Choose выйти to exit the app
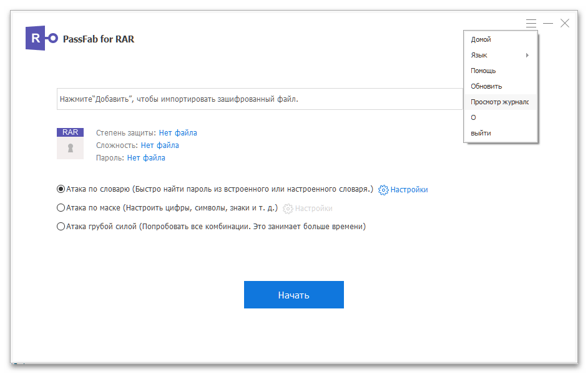Image resolution: width=588 pixels, height=374 pixels. pyautogui.click(x=501, y=133)
